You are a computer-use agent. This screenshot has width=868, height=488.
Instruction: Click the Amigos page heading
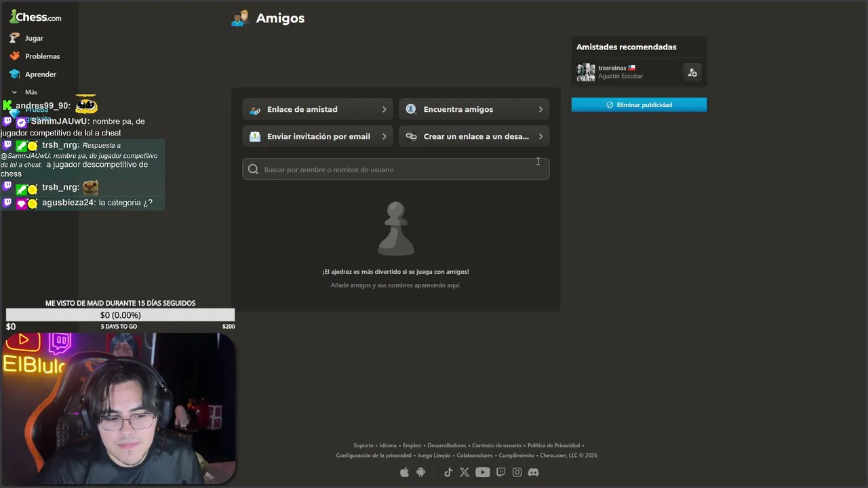tap(280, 18)
